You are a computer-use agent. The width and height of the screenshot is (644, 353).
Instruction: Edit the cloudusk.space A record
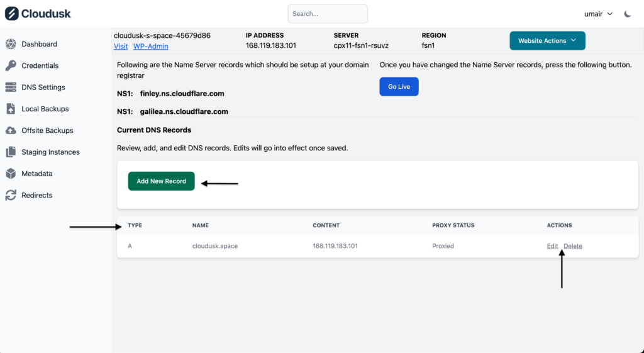pos(552,246)
